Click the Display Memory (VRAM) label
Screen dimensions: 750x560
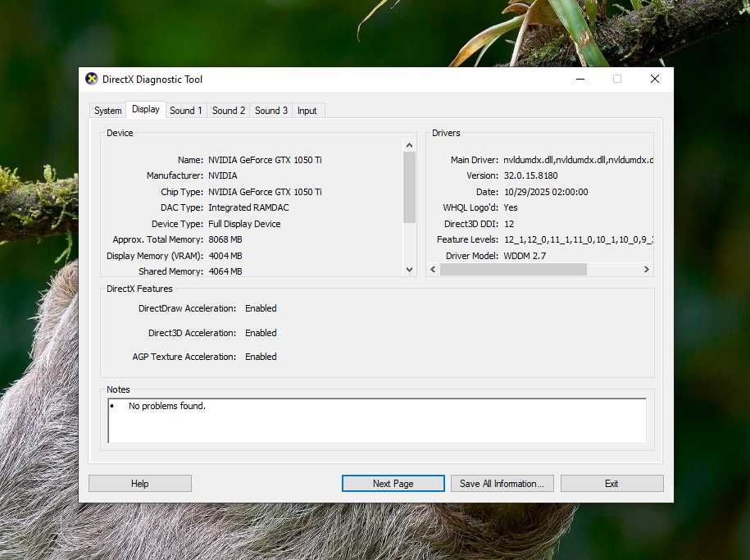[x=155, y=256]
